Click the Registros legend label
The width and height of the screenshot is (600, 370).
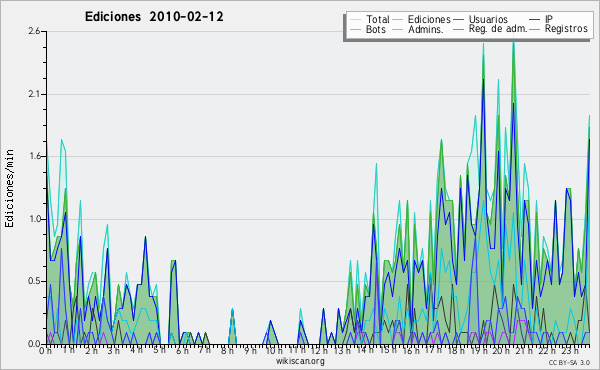point(566,29)
